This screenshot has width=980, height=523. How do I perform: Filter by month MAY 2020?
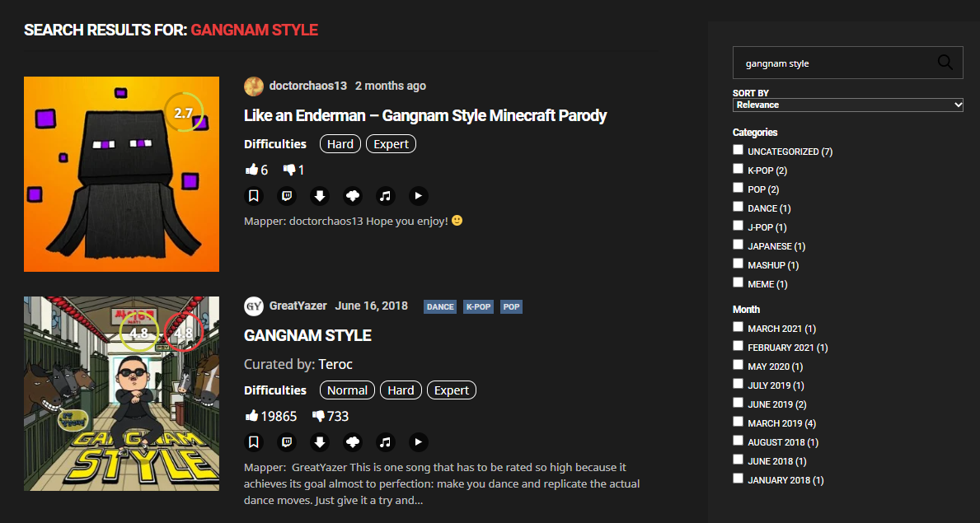point(739,365)
